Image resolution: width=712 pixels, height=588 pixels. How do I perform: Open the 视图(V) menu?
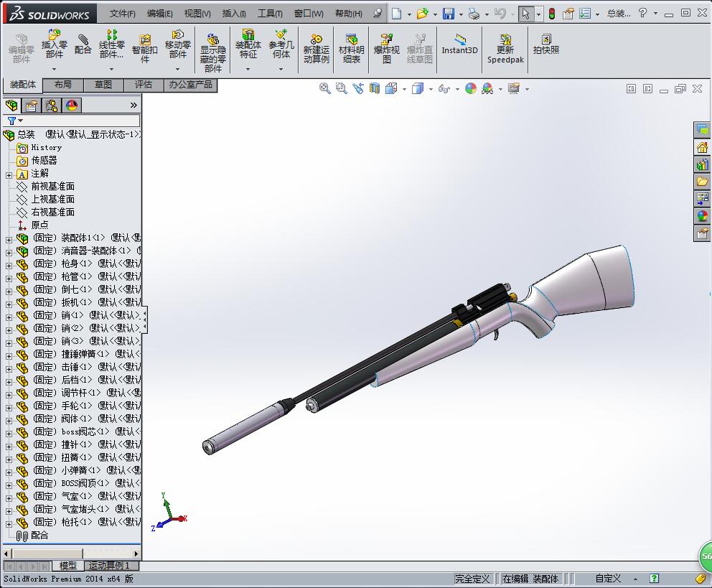pyautogui.click(x=197, y=14)
